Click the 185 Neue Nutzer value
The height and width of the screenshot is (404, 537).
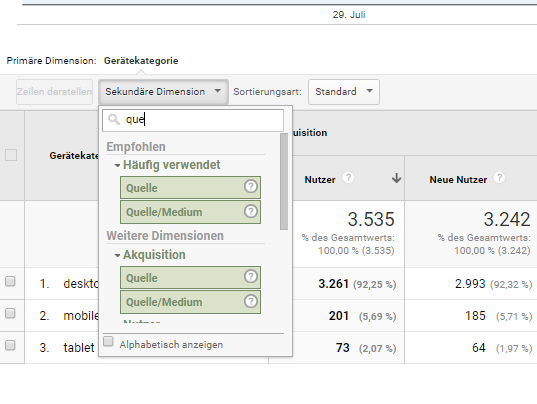click(x=475, y=316)
